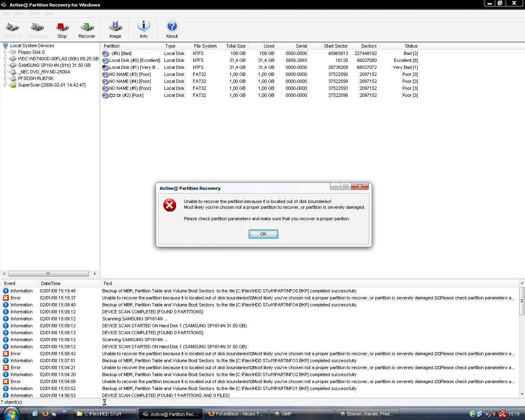This screenshot has width=525, height=420.
Task: Expand the SAMSUNG SP1614N drive node
Action: (x=5, y=65)
